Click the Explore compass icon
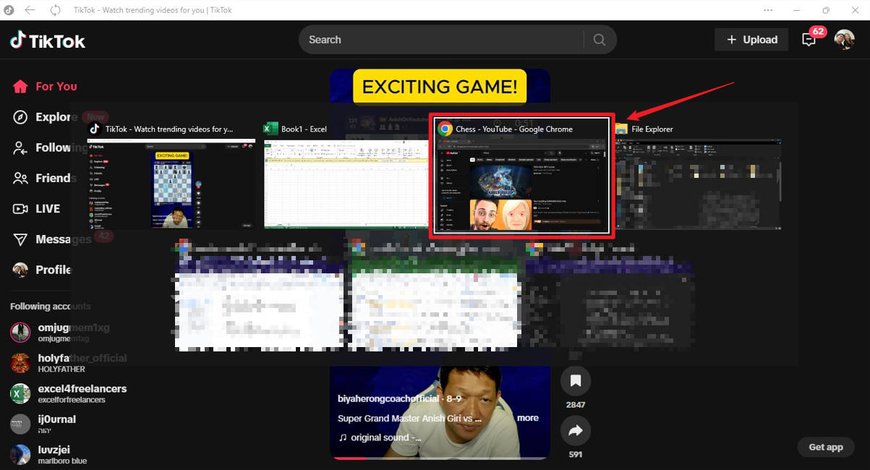Screen dimensions: 870x470 point(20,117)
